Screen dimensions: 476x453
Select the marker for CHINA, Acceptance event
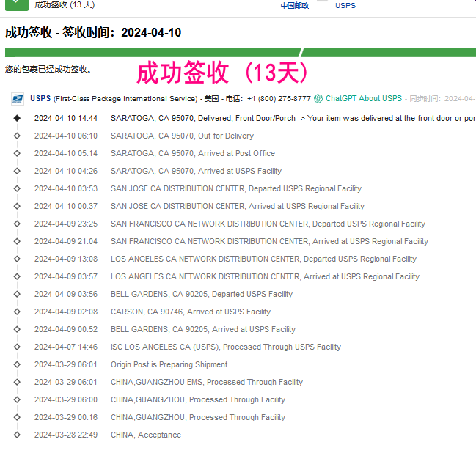click(17, 435)
